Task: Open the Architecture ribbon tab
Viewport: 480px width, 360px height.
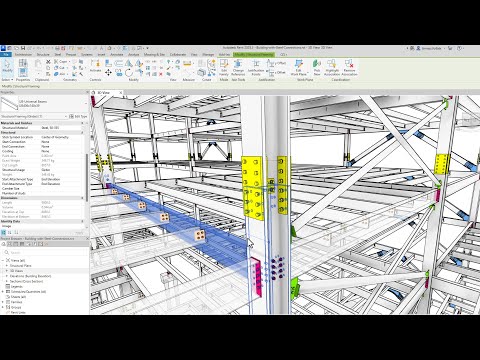Action: click(x=23, y=54)
